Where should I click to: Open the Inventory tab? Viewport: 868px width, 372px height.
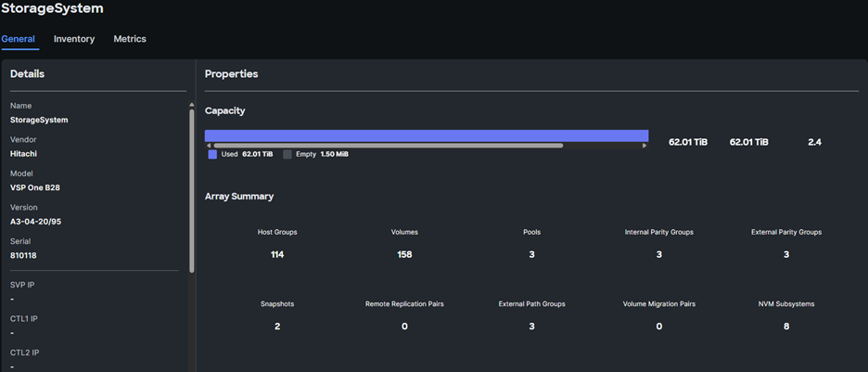tap(74, 39)
